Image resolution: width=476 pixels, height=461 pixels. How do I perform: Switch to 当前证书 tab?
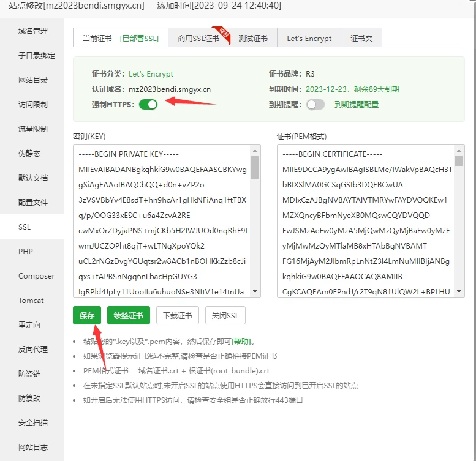(x=121, y=38)
